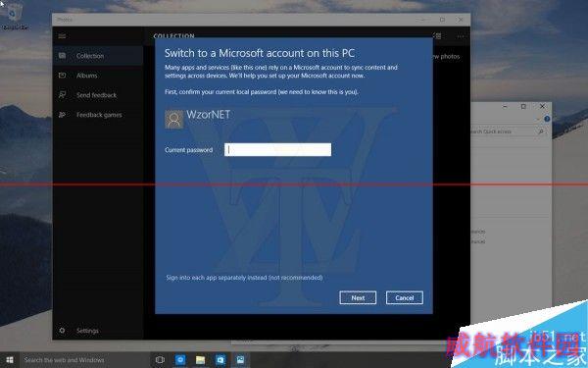
Task: Click 'Search the web and Windows' box
Action: coord(84,360)
